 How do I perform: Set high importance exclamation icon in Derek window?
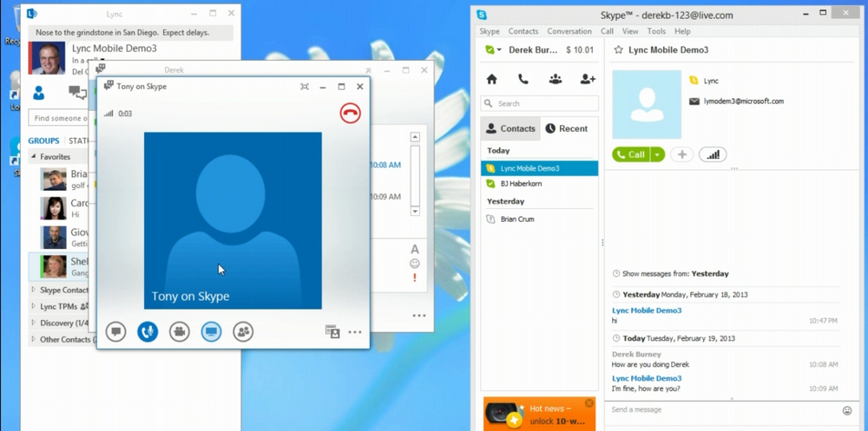415,278
